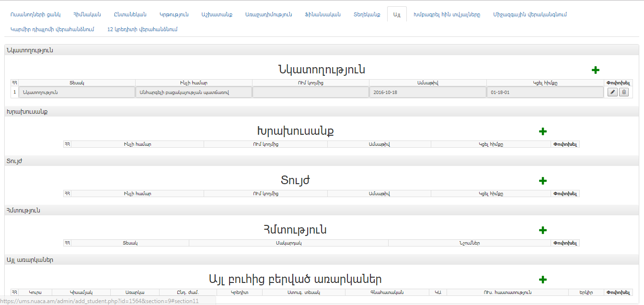Edit the Նկատողություն row with pencil icon
Image resolution: width=644 pixels, height=305 pixels.
(x=612, y=92)
